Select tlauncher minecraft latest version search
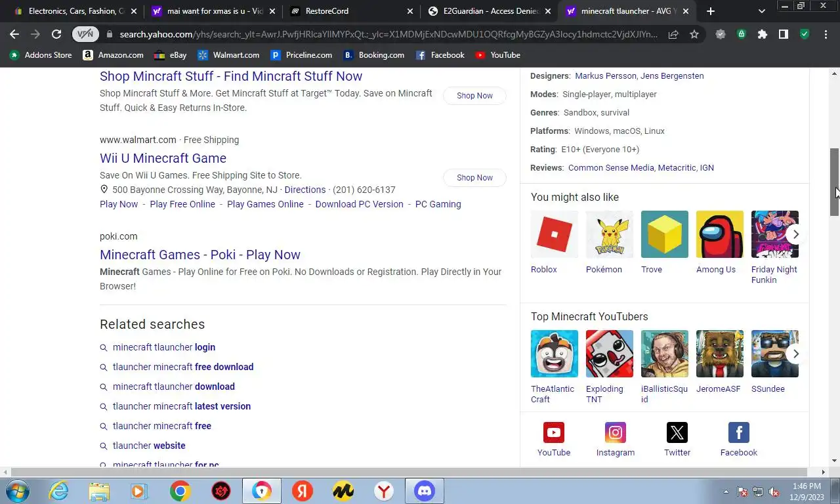 click(182, 406)
